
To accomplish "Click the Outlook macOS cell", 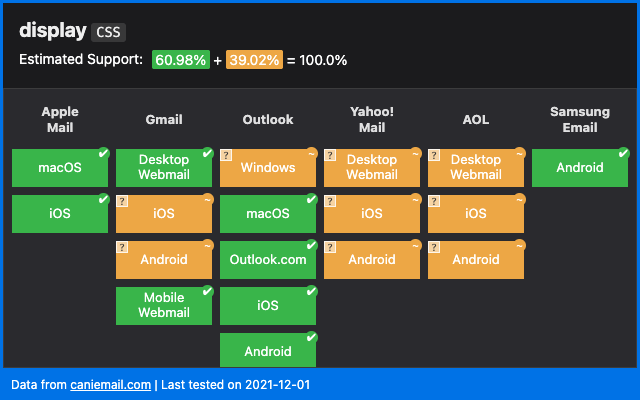I will (268, 214).
